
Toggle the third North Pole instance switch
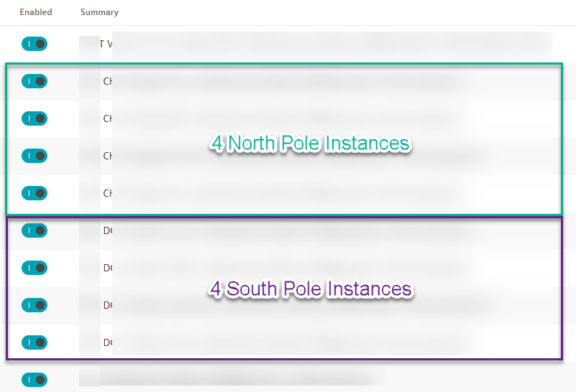tap(34, 156)
